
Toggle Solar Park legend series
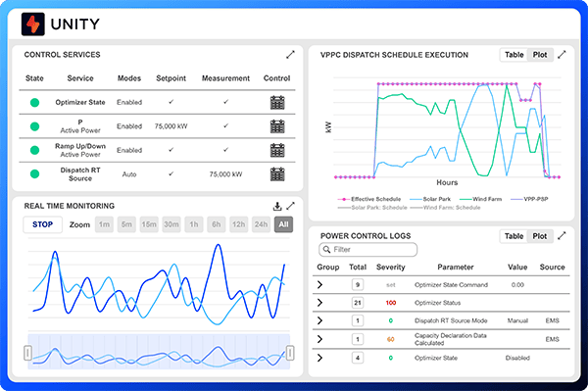coord(430,199)
